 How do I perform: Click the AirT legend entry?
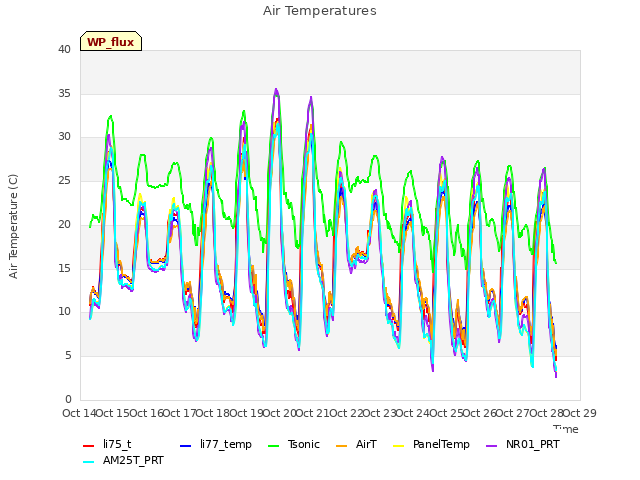356,444
